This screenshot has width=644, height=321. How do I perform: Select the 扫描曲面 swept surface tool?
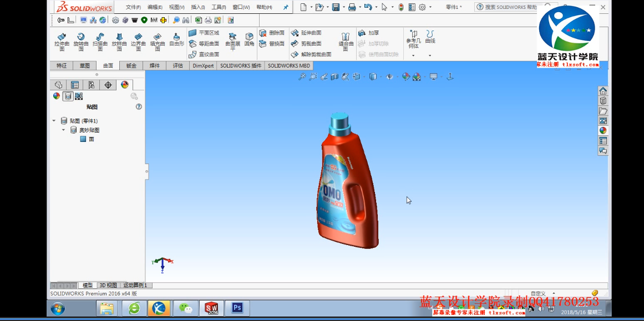click(x=100, y=42)
